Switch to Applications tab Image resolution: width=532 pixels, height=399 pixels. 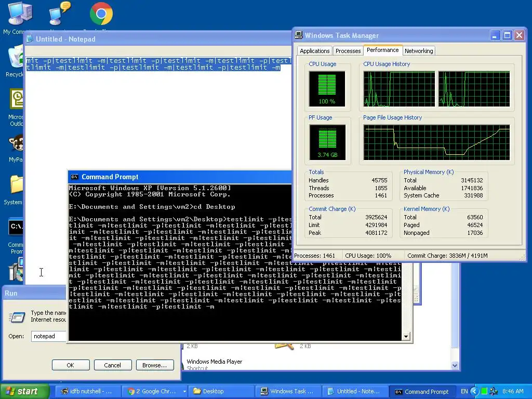pyautogui.click(x=314, y=51)
